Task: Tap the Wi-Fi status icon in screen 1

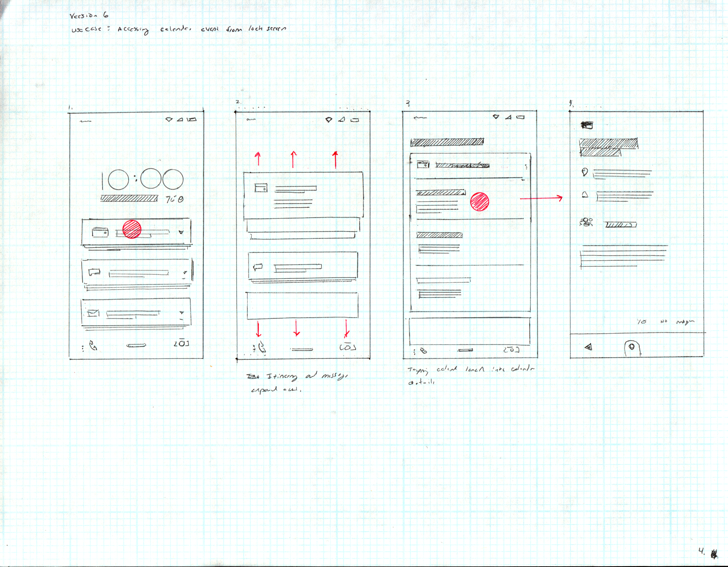Action: point(169,119)
